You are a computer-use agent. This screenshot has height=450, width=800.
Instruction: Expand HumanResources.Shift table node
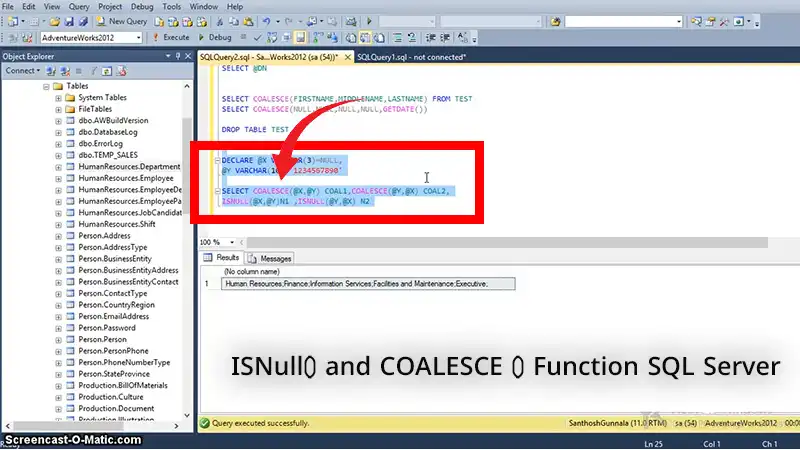58,224
